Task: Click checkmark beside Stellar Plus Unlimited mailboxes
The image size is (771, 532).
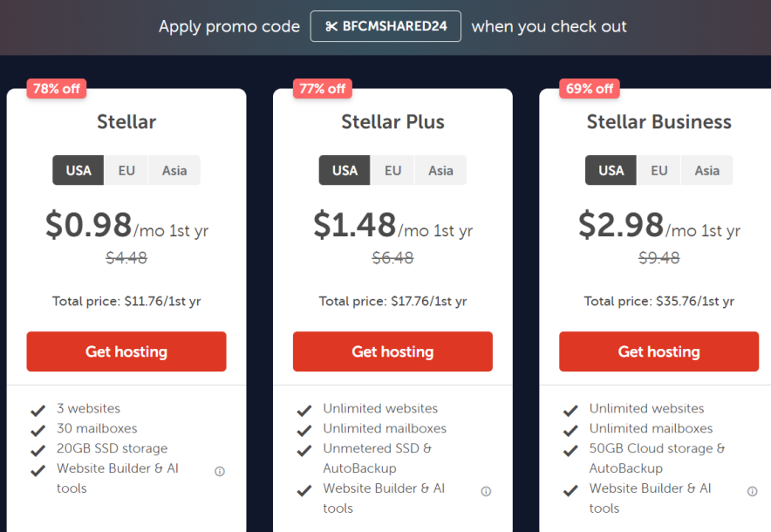Action: click(x=304, y=430)
